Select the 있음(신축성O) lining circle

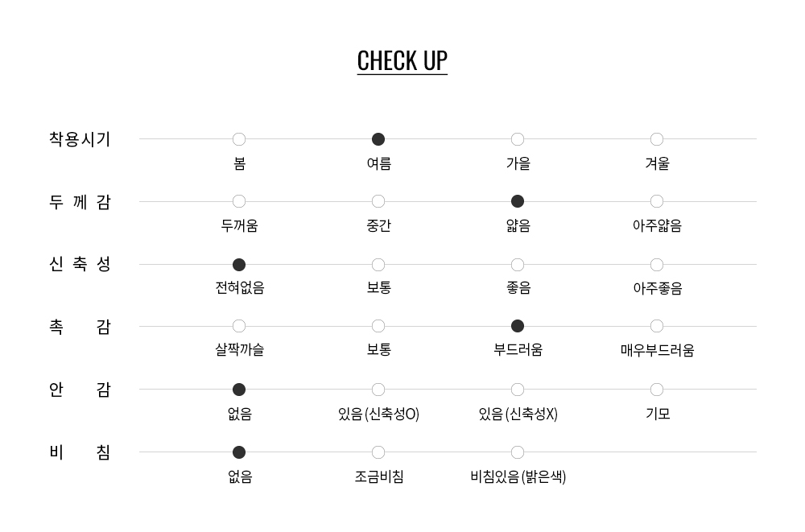click(378, 390)
